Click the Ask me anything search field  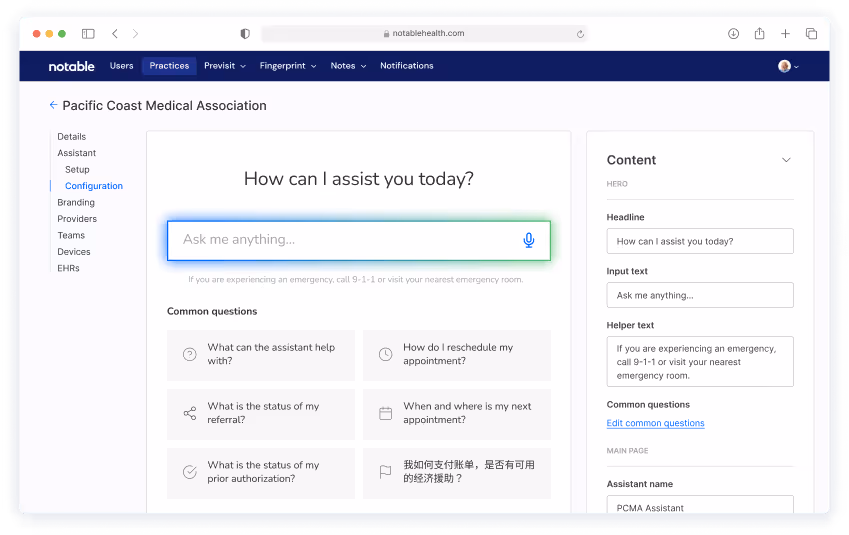(358, 240)
